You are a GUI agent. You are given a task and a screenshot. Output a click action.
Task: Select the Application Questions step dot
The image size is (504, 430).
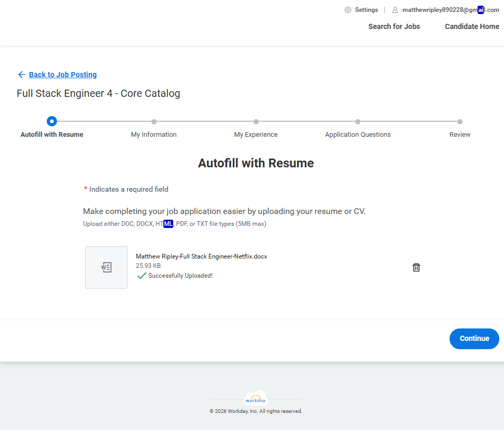358,122
